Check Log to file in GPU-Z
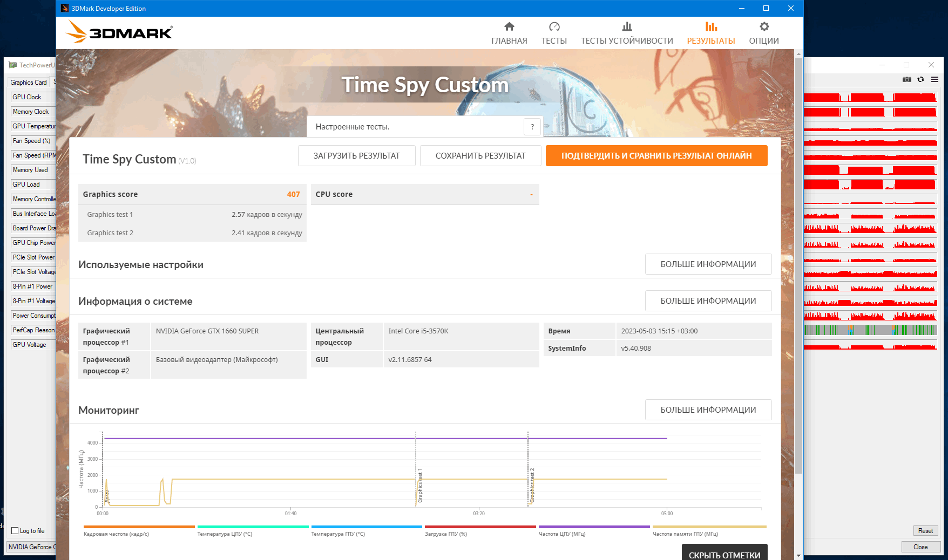 click(x=15, y=531)
